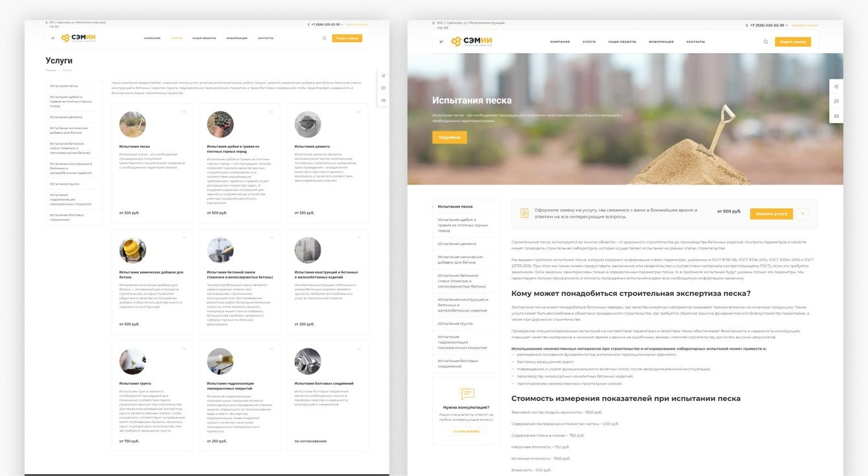
Task: Open Испытания бетонной смеси card title
Action: click(x=240, y=275)
